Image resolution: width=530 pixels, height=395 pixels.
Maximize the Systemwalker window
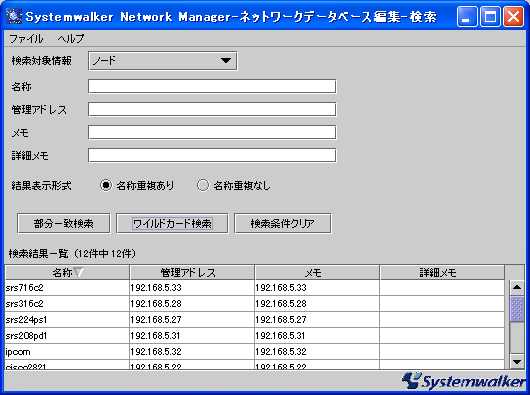(x=490, y=16)
